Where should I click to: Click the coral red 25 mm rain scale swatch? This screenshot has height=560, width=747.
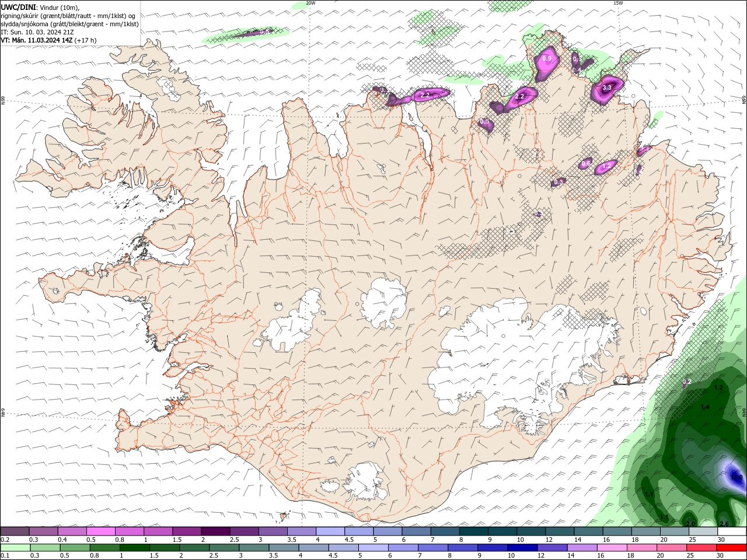tap(702, 548)
